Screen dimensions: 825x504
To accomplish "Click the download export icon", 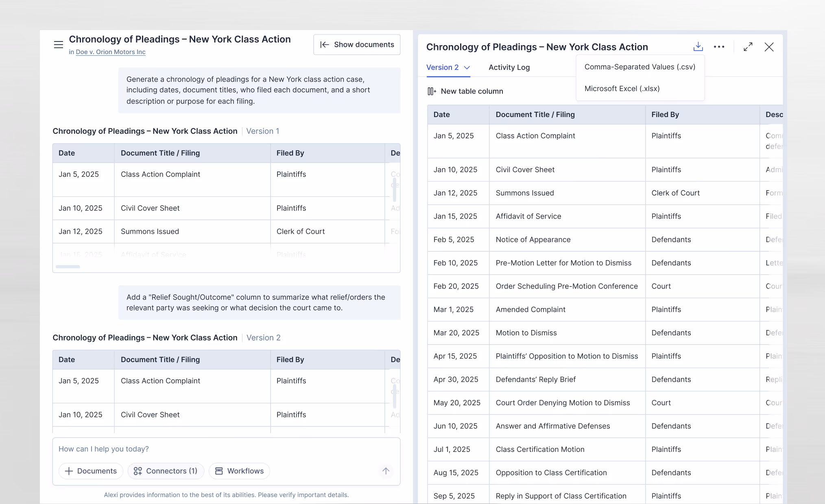I will pyautogui.click(x=698, y=47).
